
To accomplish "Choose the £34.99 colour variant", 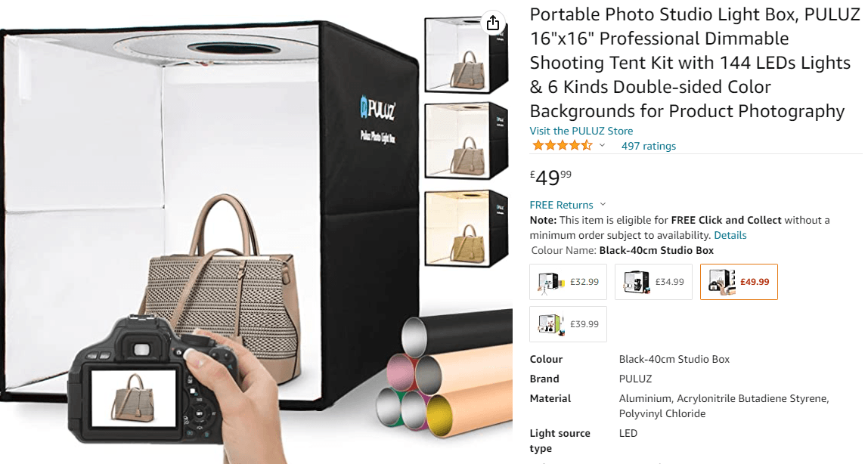I will click(x=653, y=282).
